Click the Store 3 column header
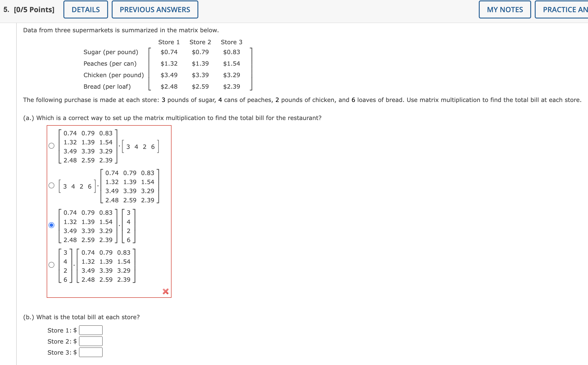The height and width of the screenshot is (365, 588). [x=231, y=42]
